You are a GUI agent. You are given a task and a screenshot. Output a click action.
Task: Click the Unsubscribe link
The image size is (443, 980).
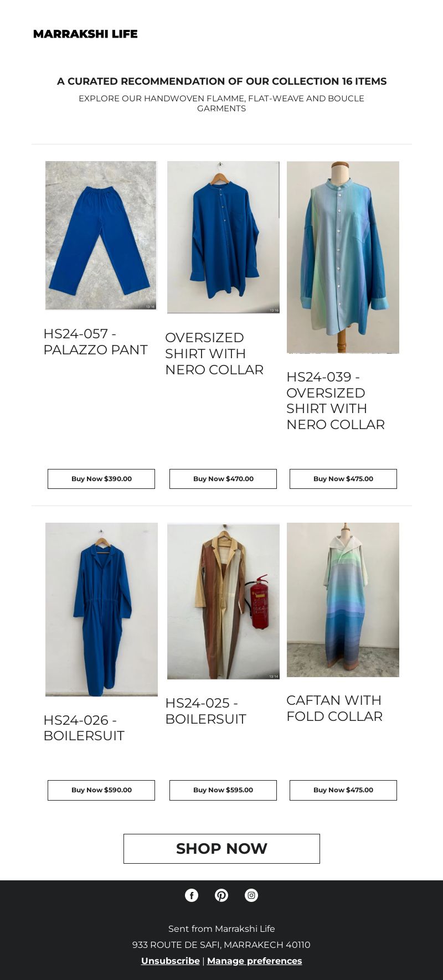[x=171, y=961]
